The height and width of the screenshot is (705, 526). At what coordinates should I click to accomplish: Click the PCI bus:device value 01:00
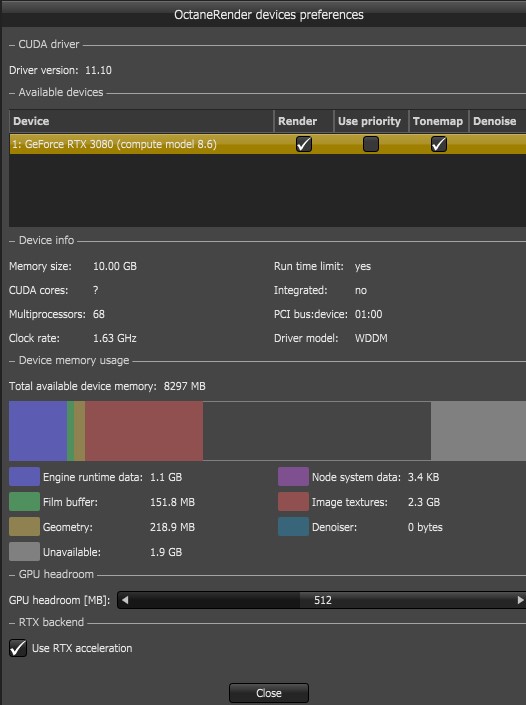point(368,314)
